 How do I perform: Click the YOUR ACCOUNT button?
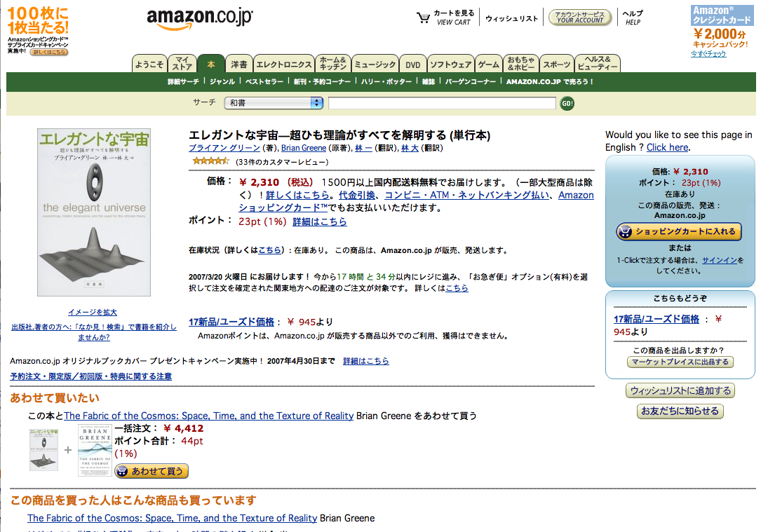(579, 18)
